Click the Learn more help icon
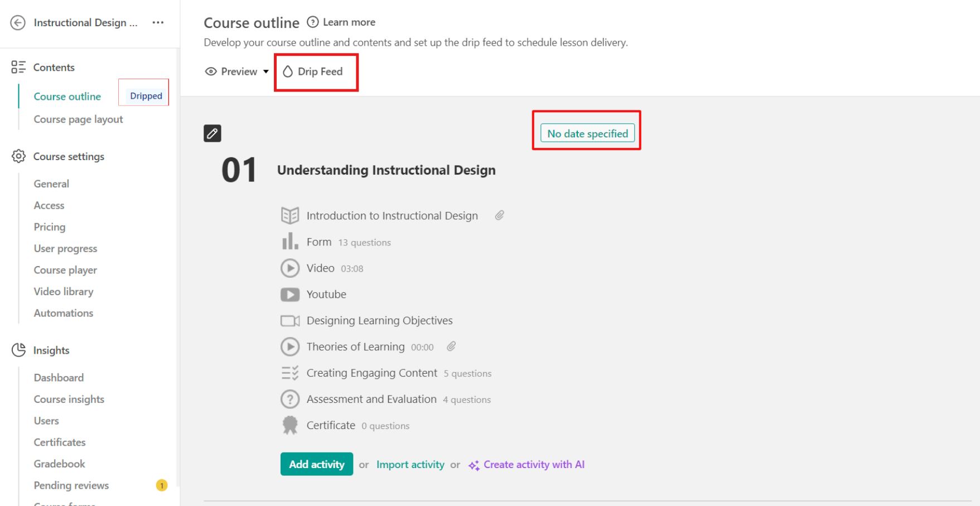This screenshot has height=506, width=980. click(313, 22)
